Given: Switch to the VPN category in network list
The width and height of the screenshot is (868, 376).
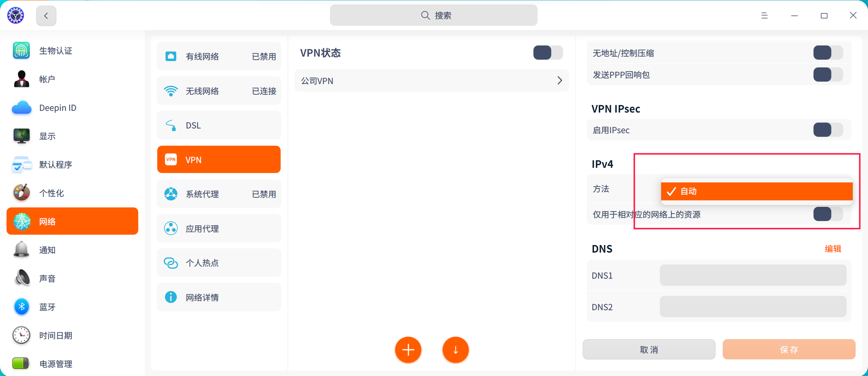Looking at the screenshot, I should (219, 159).
